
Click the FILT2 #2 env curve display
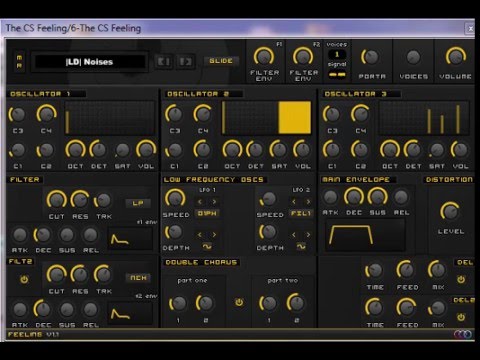click(130, 314)
